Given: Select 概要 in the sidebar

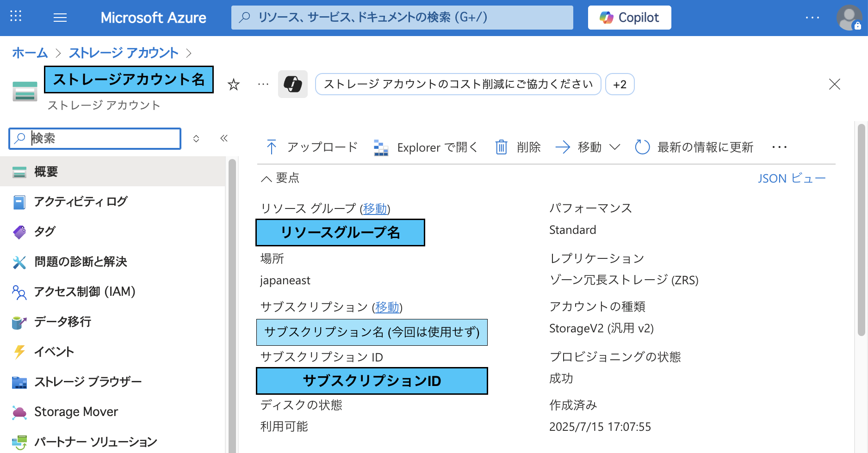Looking at the screenshot, I should coord(112,171).
